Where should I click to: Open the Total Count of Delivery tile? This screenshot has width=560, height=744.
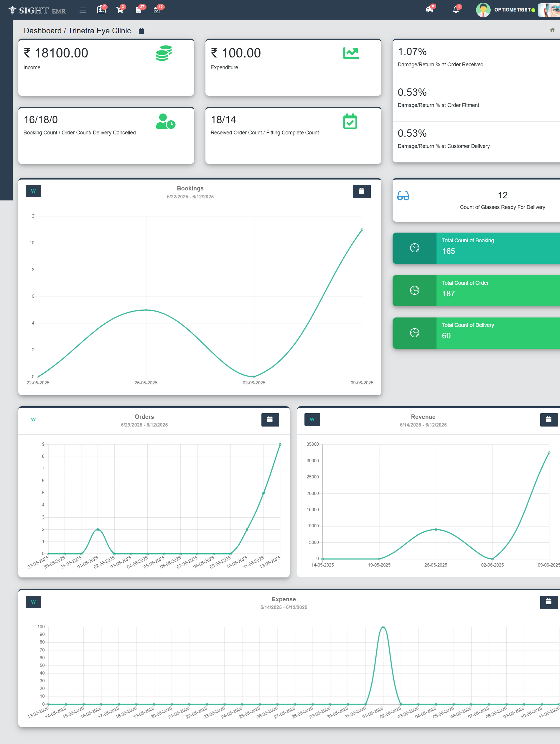476,333
